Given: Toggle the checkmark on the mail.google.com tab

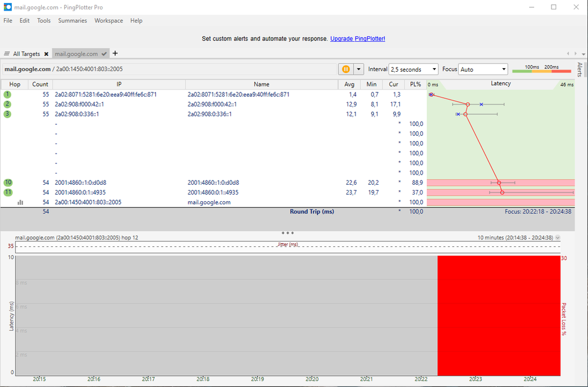Looking at the screenshot, I should point(104,53).
